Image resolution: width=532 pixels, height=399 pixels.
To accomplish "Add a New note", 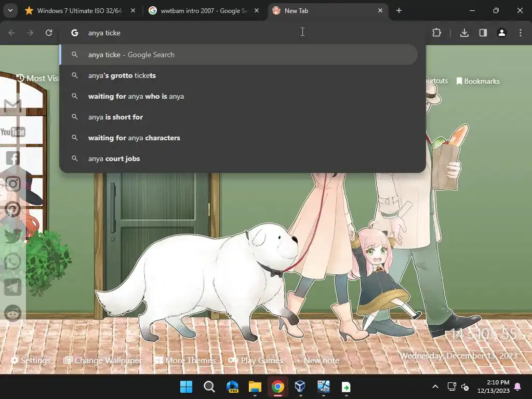I will (318, 361).
